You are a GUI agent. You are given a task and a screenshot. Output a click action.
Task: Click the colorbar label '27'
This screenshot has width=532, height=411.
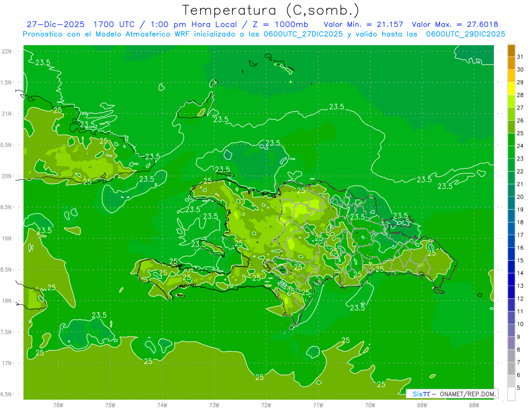pyautogui.click(x=520, y=108)
